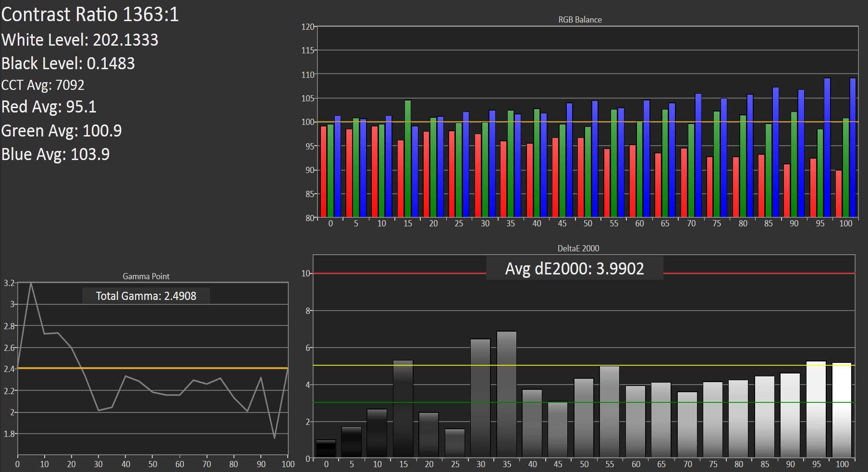This screenshot has width=868, height=472.
Task: Select the Avg dE2000: 3.9902 label
Action: pyautogui.click(x=575, y=269)
